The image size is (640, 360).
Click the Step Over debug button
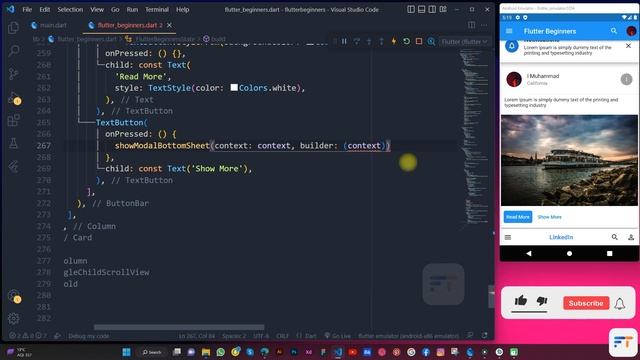356,42
